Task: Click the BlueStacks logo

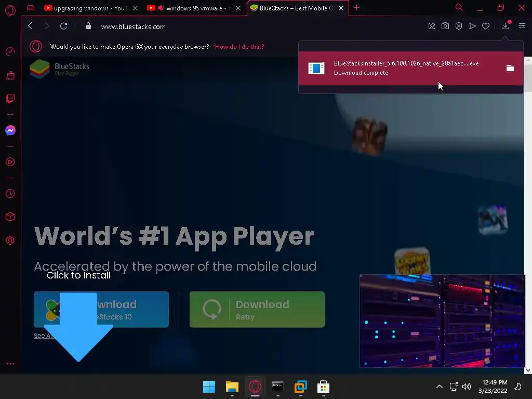Action: (60, 68)
